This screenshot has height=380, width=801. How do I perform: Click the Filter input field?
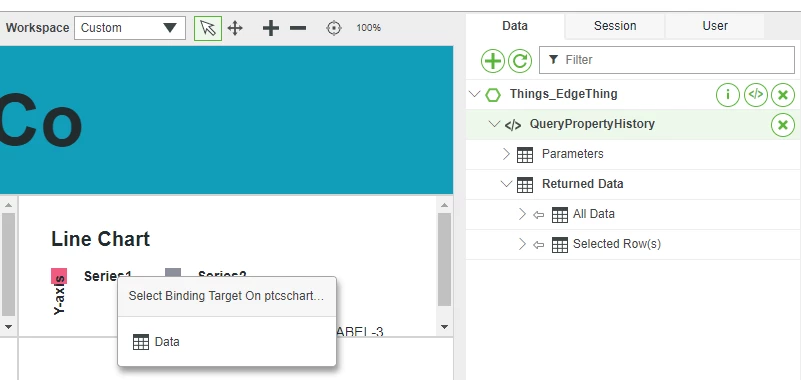[x=667, y=60]
